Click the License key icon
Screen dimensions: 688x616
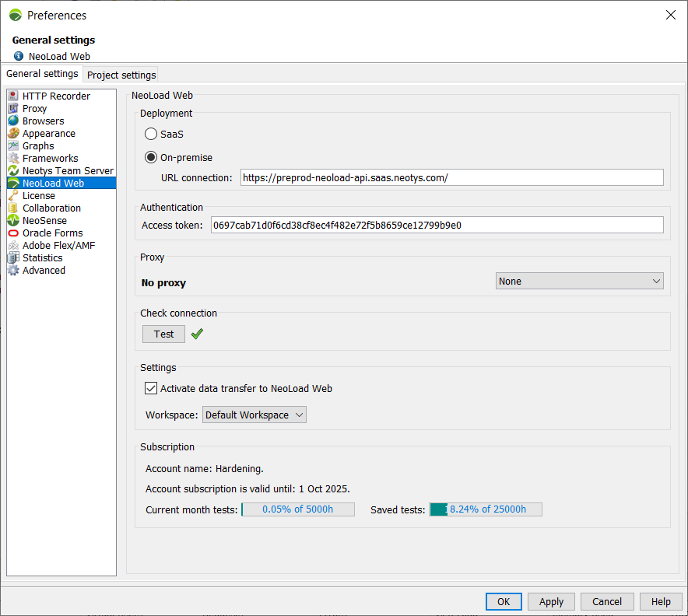(13, 196)
